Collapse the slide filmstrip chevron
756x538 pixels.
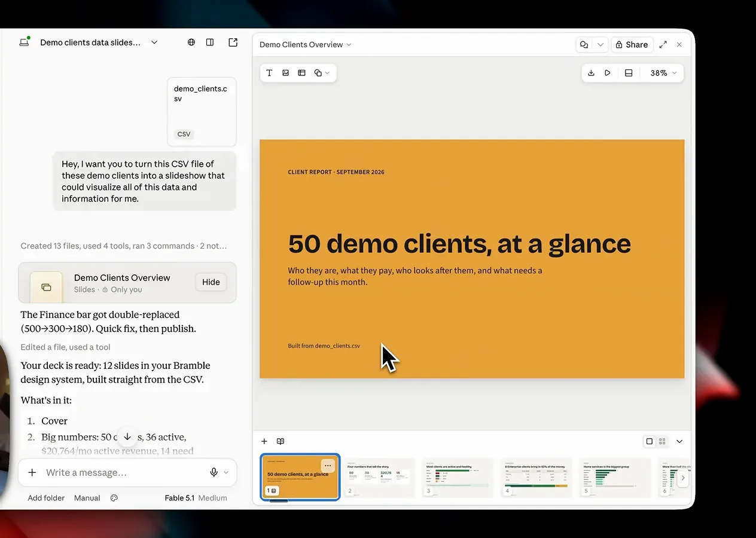679,441
